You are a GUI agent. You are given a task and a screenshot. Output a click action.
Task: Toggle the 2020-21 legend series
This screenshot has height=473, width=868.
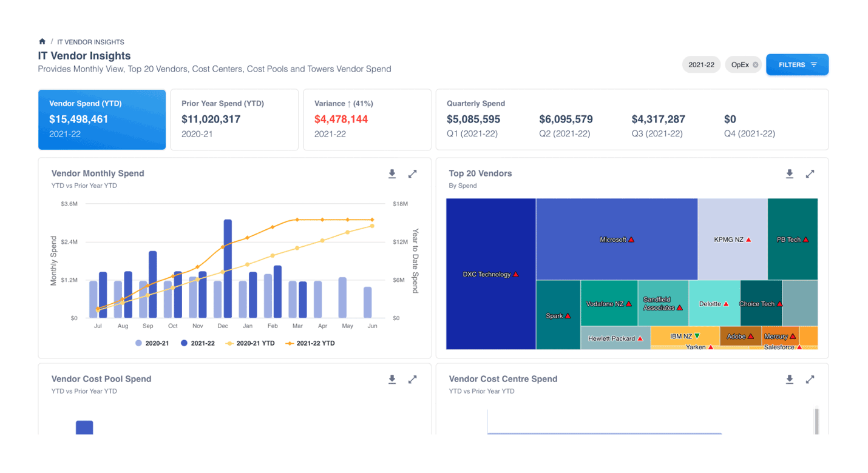[x=152, y=343]
